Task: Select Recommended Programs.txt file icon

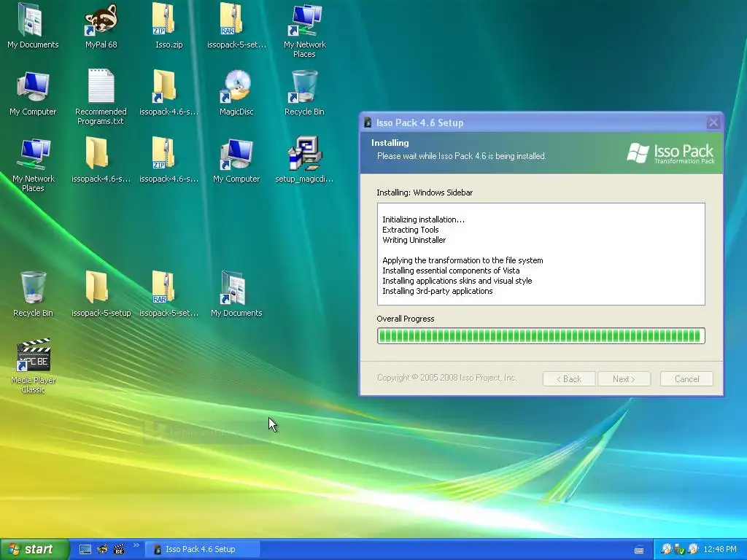Action: click(x=101, y=97)
